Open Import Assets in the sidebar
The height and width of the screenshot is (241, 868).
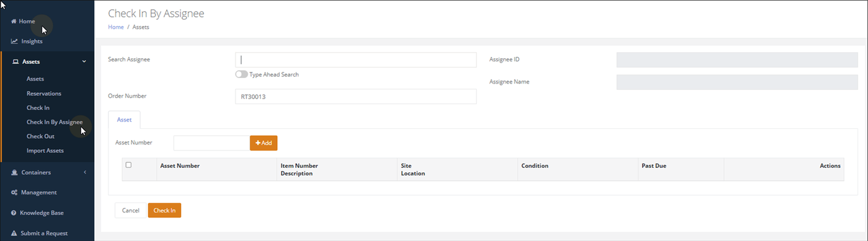(x=45, y=151)
